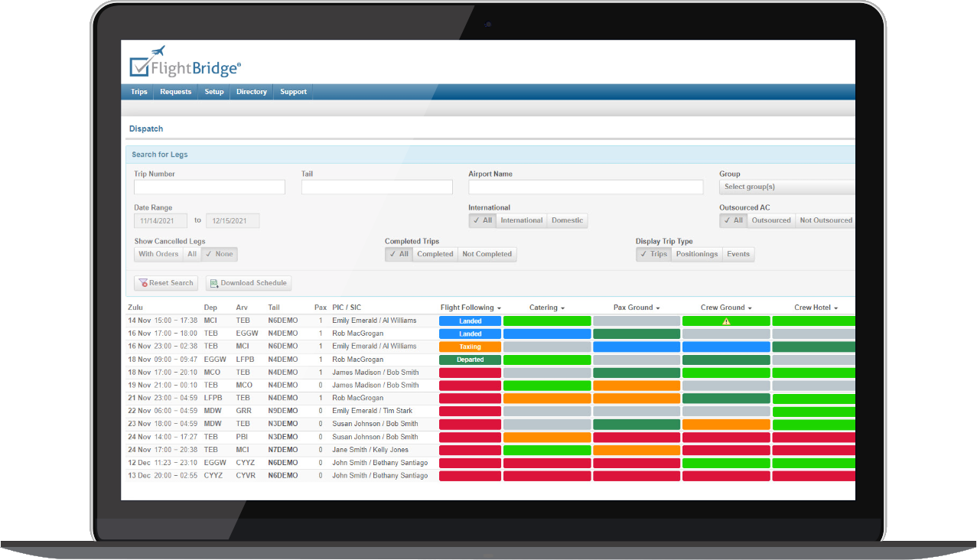This screenshot has height=560, width=977.
Task: Open the Select group(s) dropdown
Action: (786, 187)
